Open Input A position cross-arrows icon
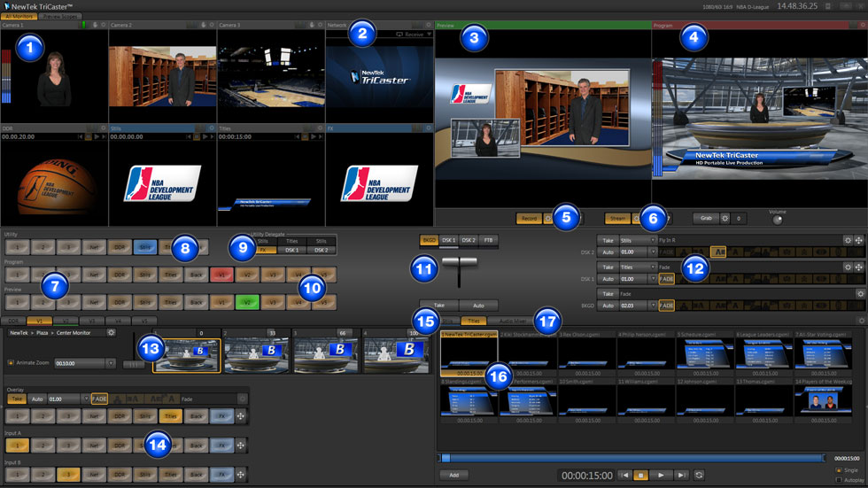 pyautogui.click(x=241, y=445)
